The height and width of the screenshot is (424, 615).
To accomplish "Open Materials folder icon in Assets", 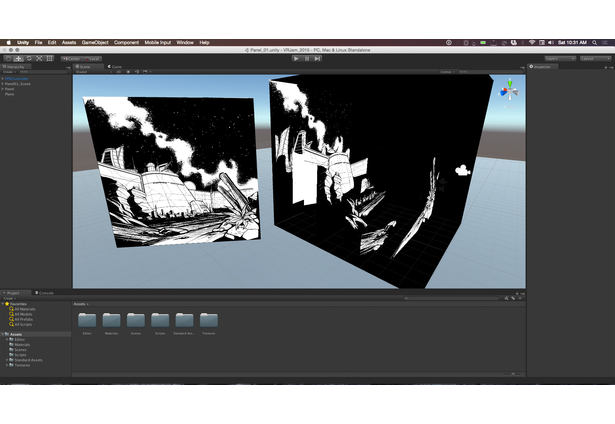I will click(x=111, y=320).
